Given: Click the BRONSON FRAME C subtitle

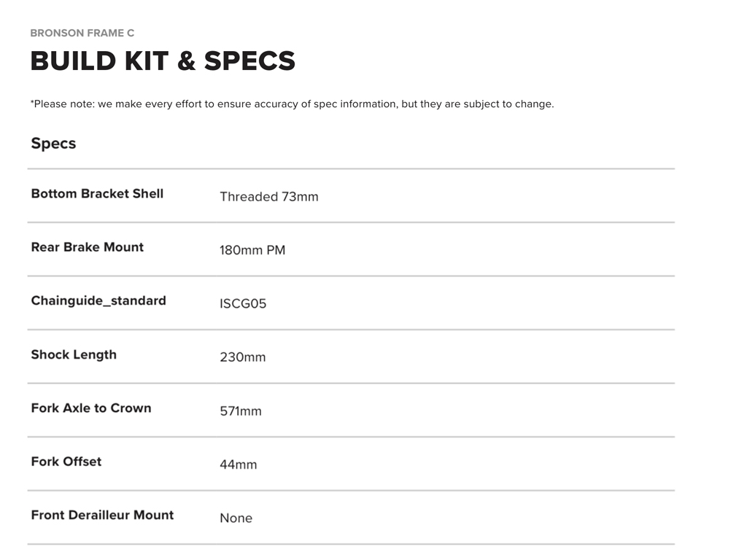Looking at the screenshot, I should click(x=82, y=33).
